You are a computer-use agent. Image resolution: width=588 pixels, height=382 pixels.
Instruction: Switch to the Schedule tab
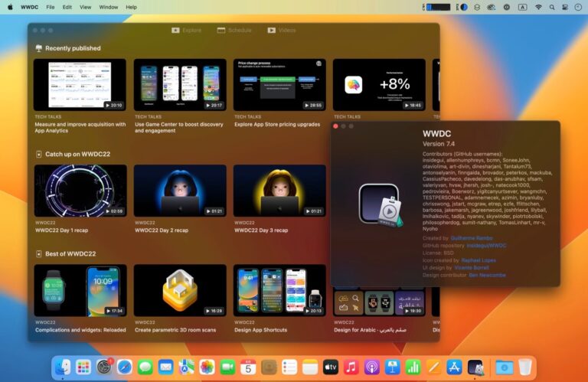234,30
